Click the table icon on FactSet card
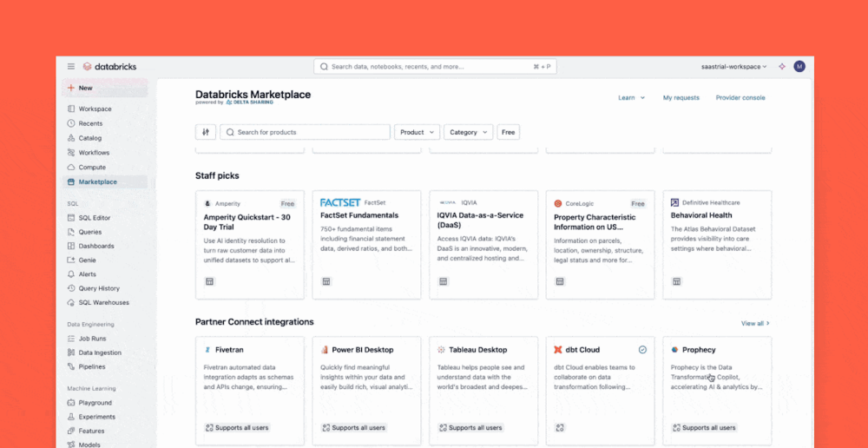The image size is (868, 448). pos(326,281)
